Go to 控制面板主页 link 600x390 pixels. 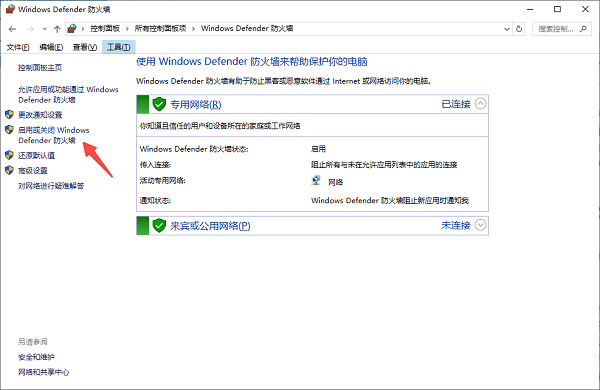click(40, 68)
